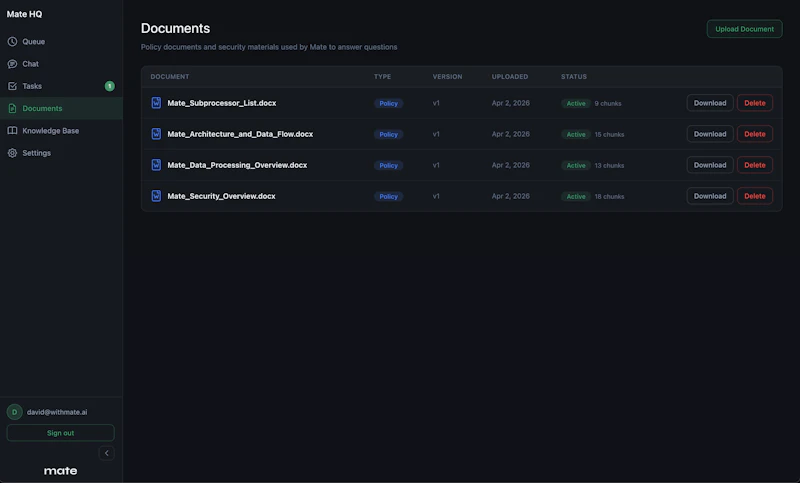Click the TYPE column header
The image size is (800, 483).
click(383, 77)
